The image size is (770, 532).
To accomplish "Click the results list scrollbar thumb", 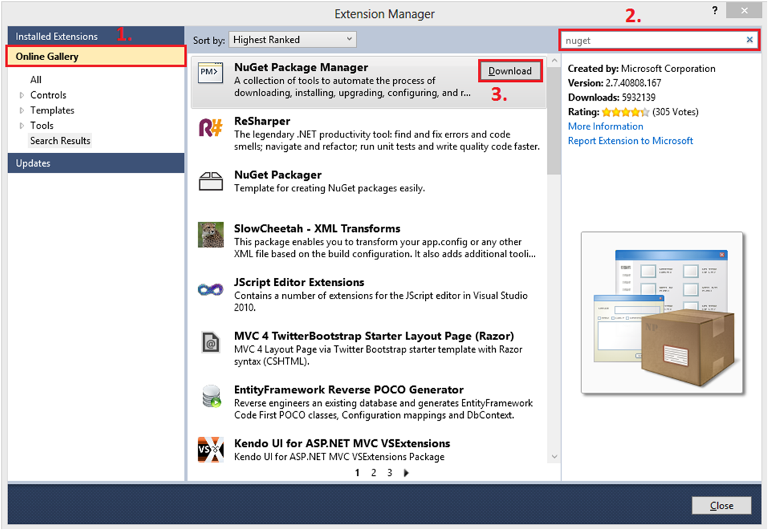I will tap(554, 121).
